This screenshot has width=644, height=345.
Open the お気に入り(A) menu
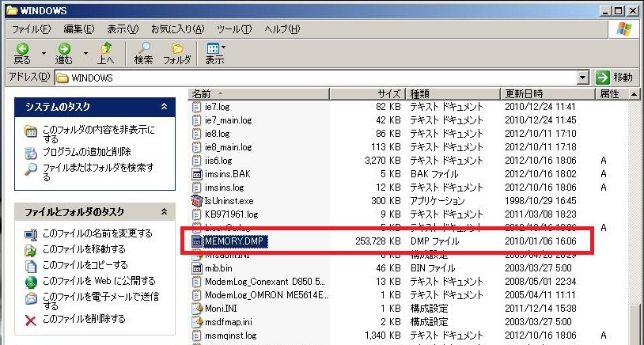[178, 29]
